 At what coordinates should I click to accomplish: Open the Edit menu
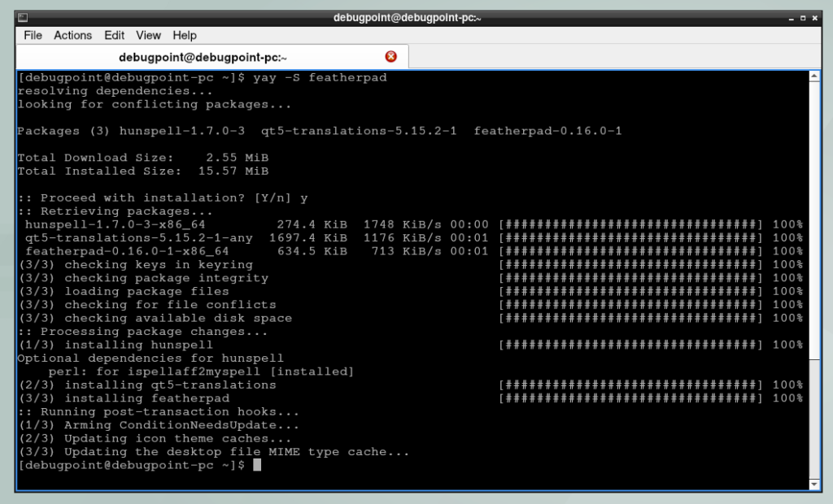[x=114, y=35]
